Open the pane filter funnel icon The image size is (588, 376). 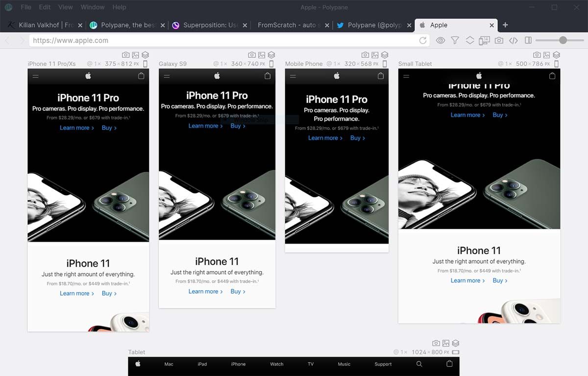pyautogui.click(x=455, y=41)
